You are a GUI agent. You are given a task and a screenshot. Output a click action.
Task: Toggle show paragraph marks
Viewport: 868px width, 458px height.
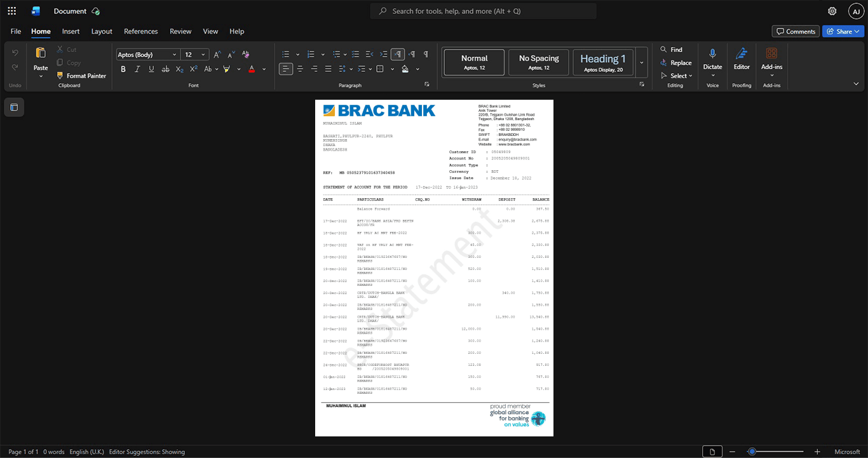pos(426,55)
